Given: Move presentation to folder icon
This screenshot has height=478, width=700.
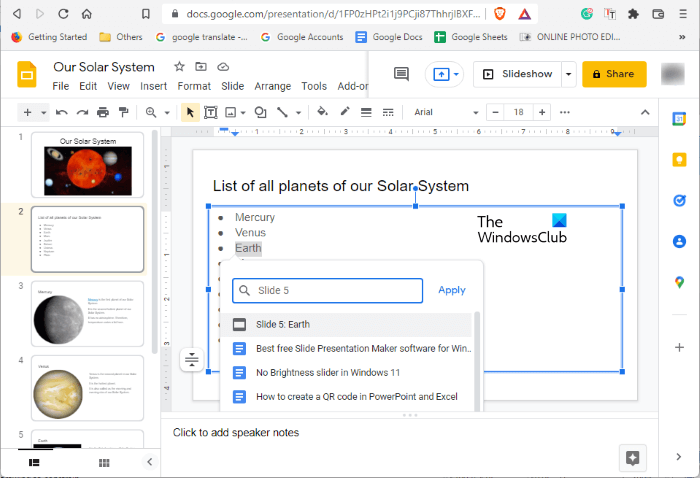Looking at the screenshot, I should [x=201, y=67].
